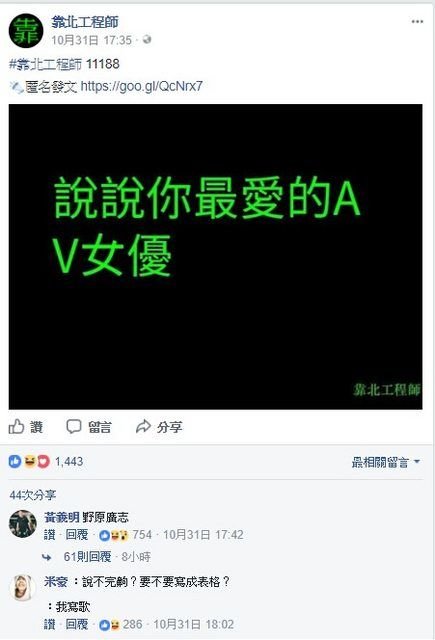Image resolution: width=435 pixels, height=640 pixels.
Task: Expand the 最相關留言 sort dropdown
Action: (386, 462)
